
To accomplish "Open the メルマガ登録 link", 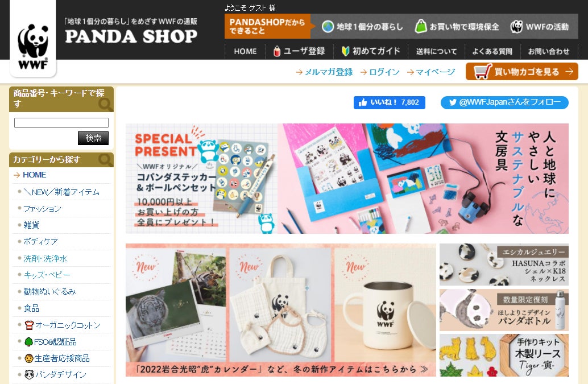I will point(324,72).
